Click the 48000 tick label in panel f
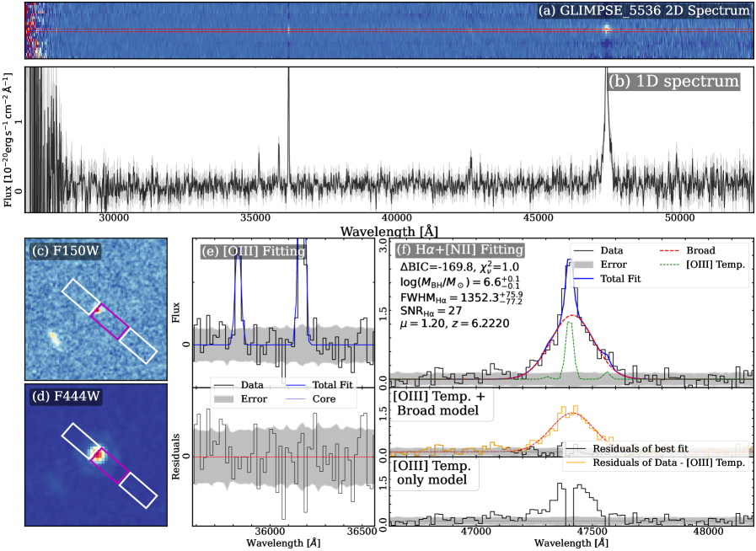This screenshot has width=756, height=551. coord(708,531)
